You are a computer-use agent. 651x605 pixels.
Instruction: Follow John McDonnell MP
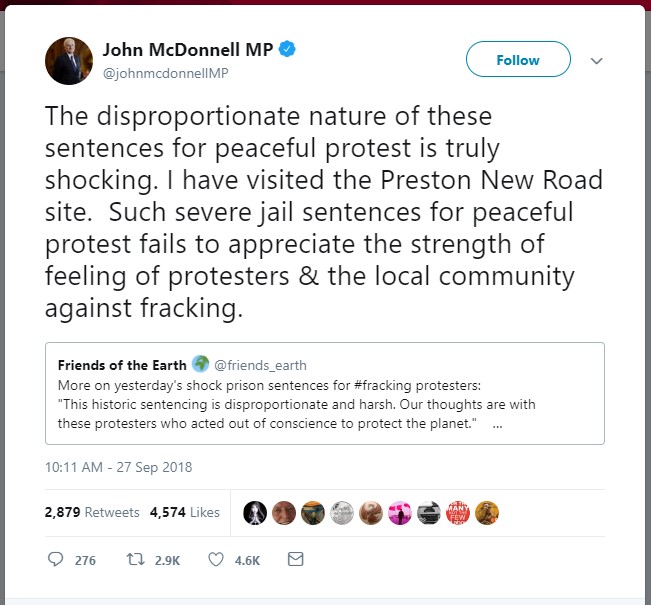tap(517, 61)
